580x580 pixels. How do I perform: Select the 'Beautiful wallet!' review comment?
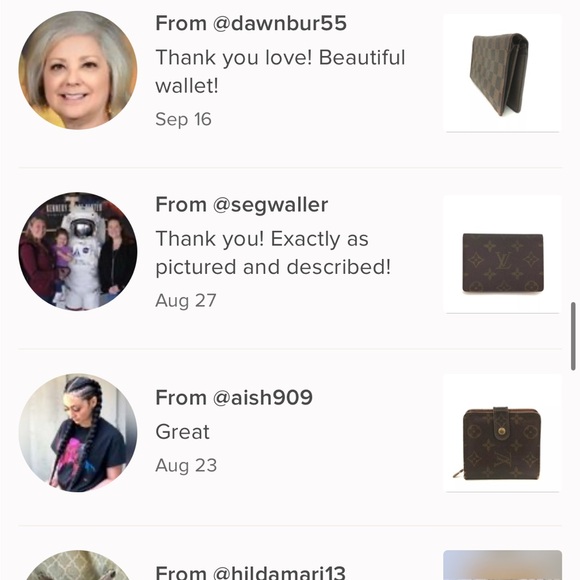[x=280, y=72]
